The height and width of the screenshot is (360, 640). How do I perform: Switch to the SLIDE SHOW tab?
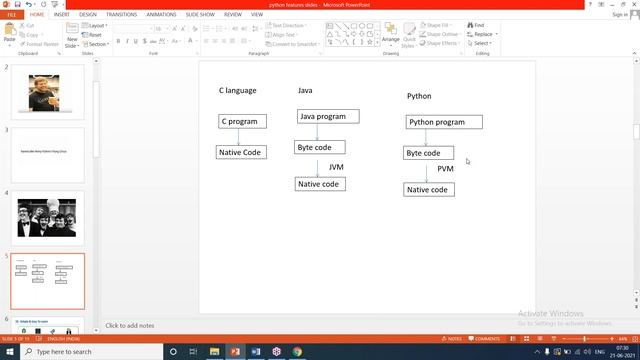point(200,14)
